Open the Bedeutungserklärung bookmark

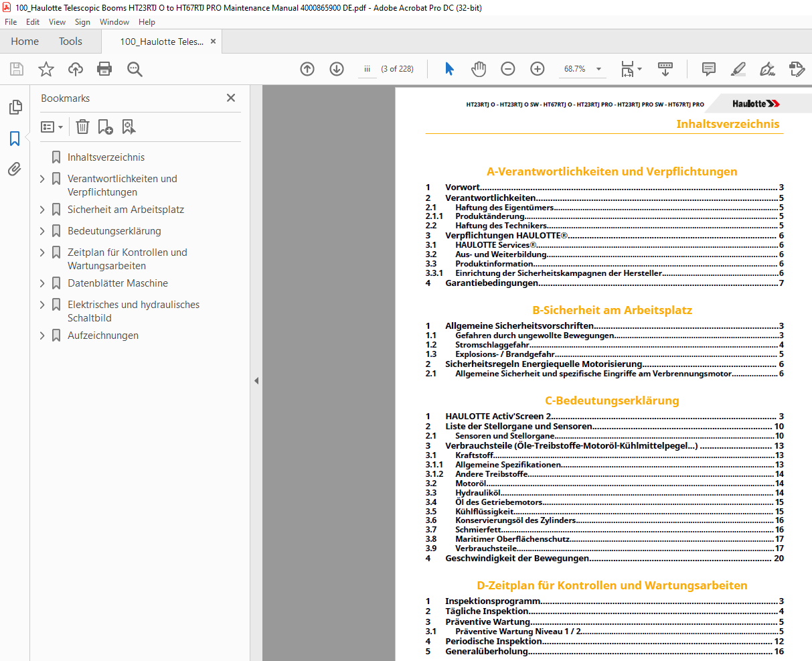114,231
